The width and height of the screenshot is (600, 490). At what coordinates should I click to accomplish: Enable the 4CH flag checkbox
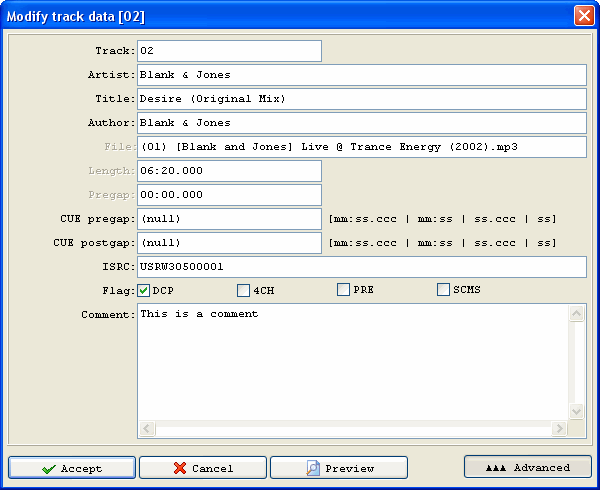[x=244, y=290]
